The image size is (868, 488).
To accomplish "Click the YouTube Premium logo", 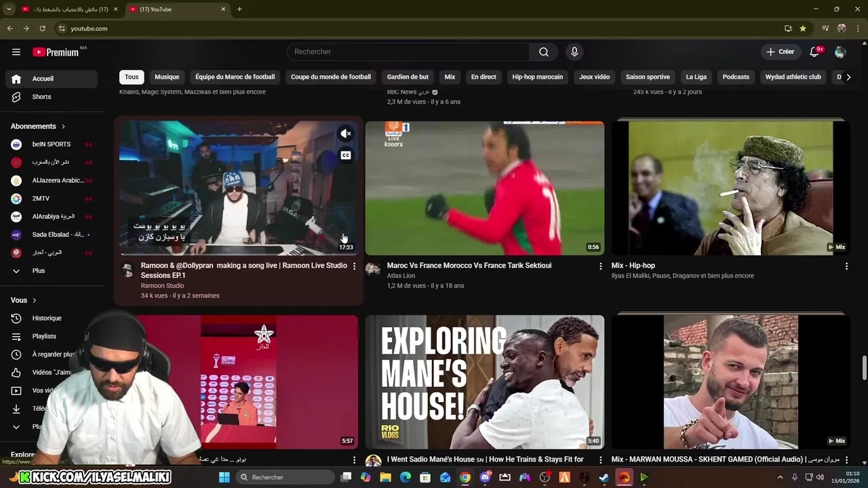I will pos(56,52).
